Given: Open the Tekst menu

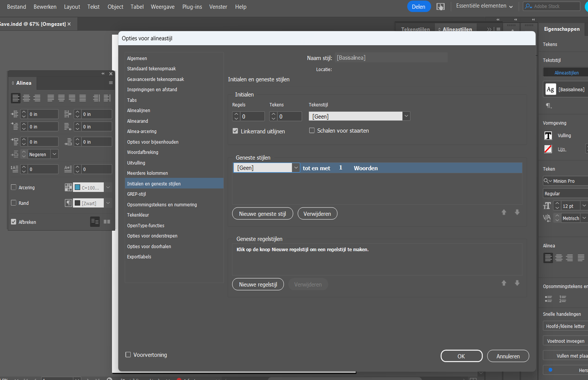Looking at the screenshot, I should pyautogui.click(x=94, y=7).
